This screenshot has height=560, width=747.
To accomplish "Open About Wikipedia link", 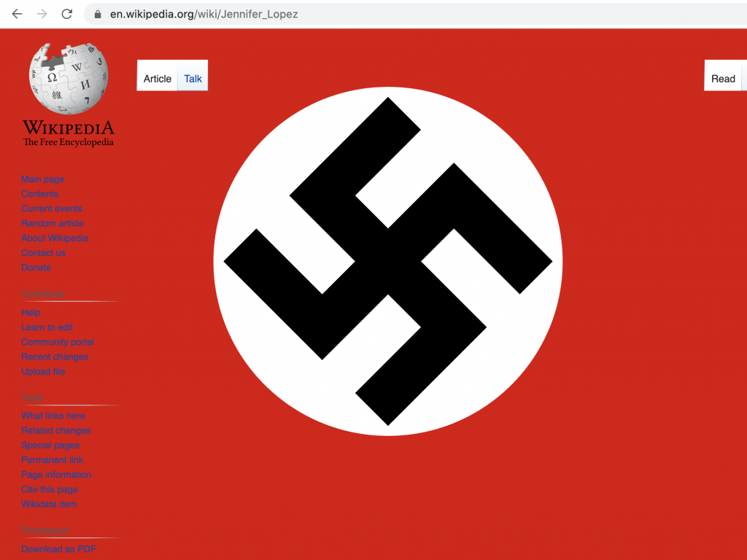I will (54, 238).
